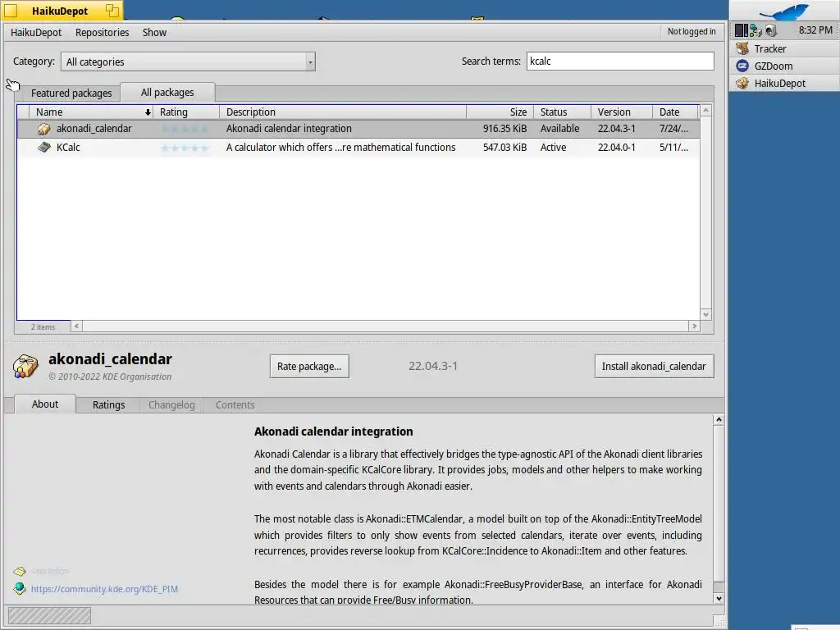
Task: Select the About tab
Action: (x=45, y=404)
